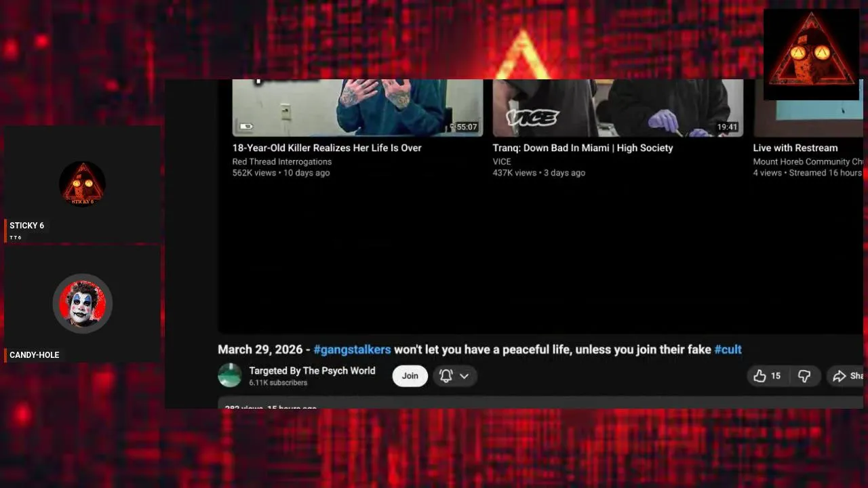The width and height of the screenshot is (868, 488).
Task: Open the VICE channel name link
Action: pyautogui.click(x=502, y=161)
